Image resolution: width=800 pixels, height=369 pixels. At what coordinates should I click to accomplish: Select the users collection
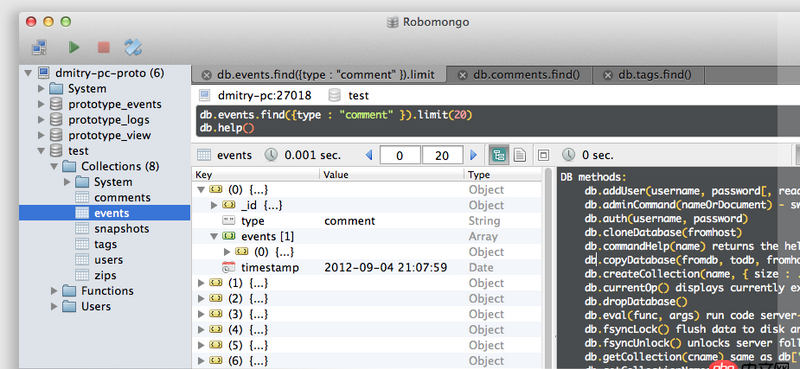click(108, 260)
